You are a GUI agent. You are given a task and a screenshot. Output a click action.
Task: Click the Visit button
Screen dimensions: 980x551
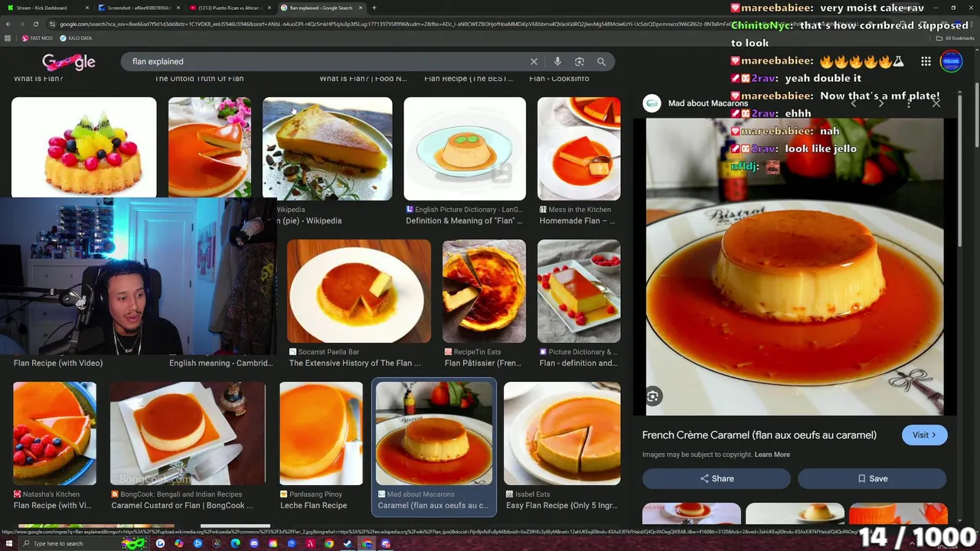tap(924, 435)
